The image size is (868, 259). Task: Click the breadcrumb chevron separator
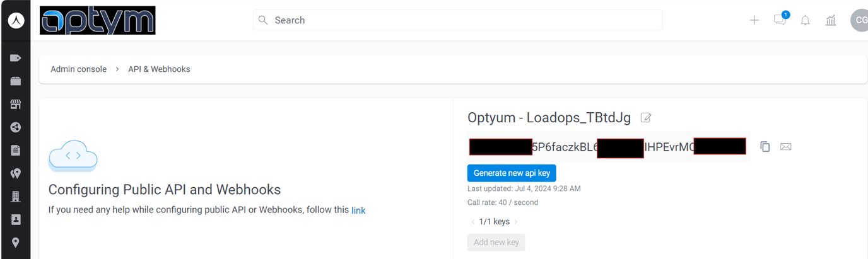[x=117, y=69]
